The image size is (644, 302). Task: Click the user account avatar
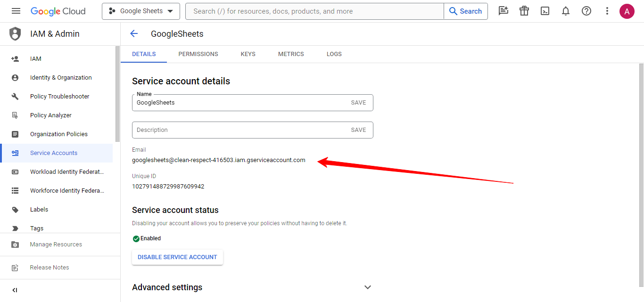[627, 11]
